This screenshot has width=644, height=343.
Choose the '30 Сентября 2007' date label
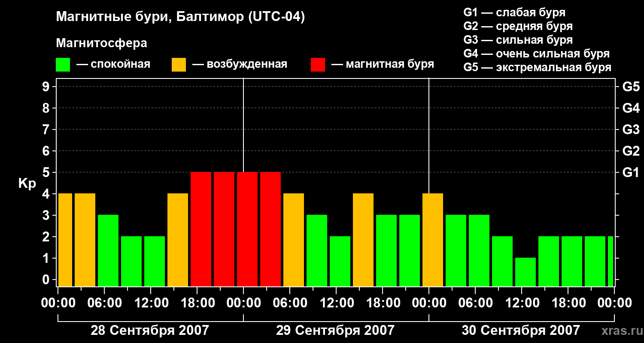pos(521,331)
